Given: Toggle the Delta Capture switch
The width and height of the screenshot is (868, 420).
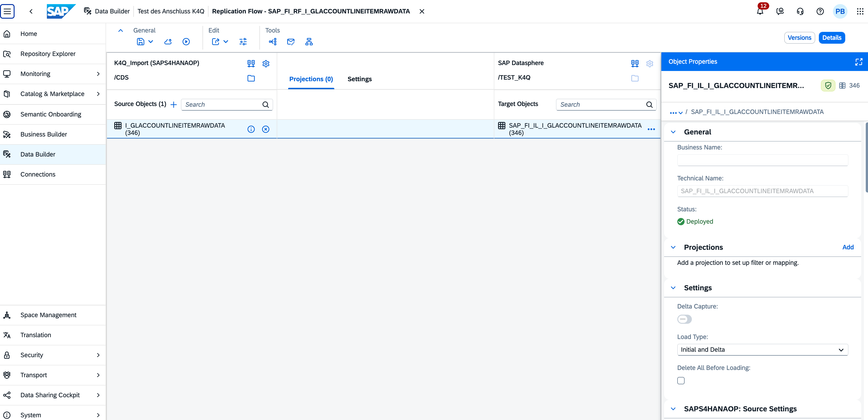Looking at the screenshot, I should 684,319.
